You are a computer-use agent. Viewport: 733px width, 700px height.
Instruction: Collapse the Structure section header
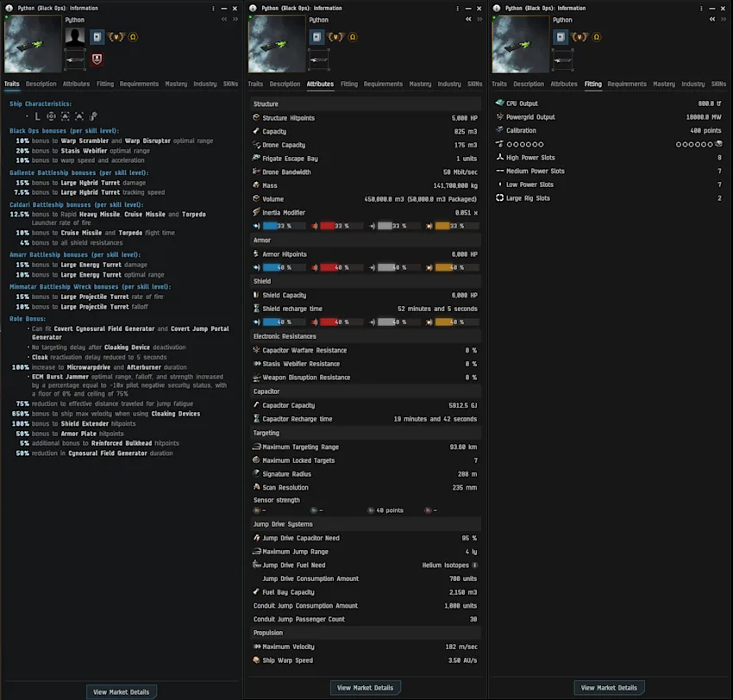tap(365, 103)
